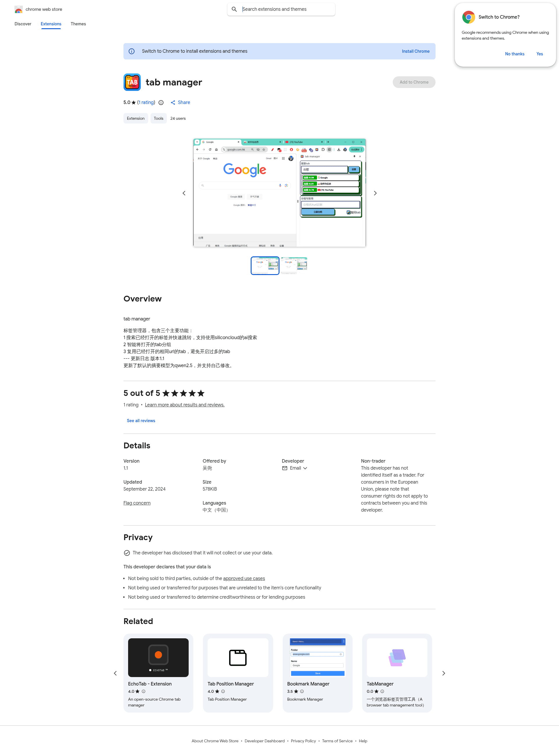This screenshot has height=756, width=559.
Task: Click info icon on EchoTab rating
Action: coord(144,691)
